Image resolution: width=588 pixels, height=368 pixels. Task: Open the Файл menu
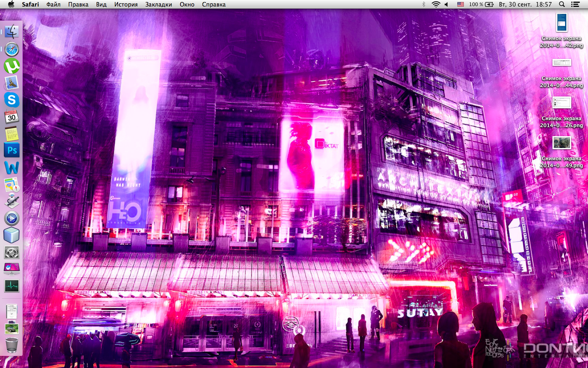(x=53, y=4)
